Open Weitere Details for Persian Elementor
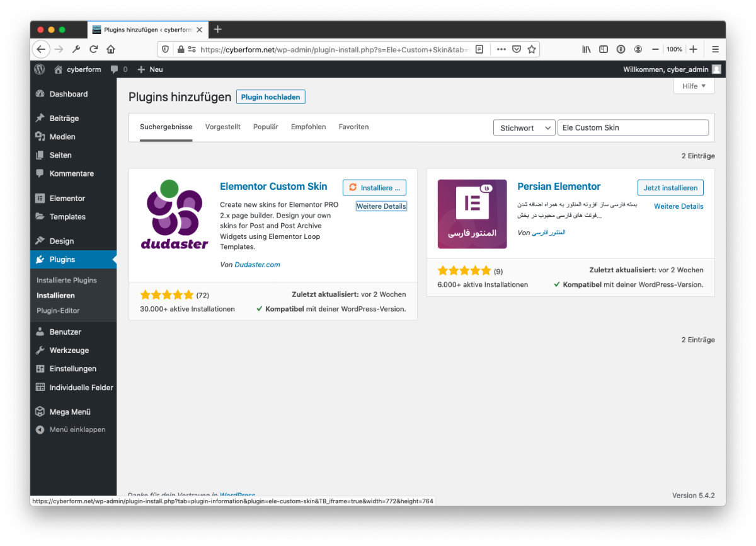 click(x=679, y=206)
